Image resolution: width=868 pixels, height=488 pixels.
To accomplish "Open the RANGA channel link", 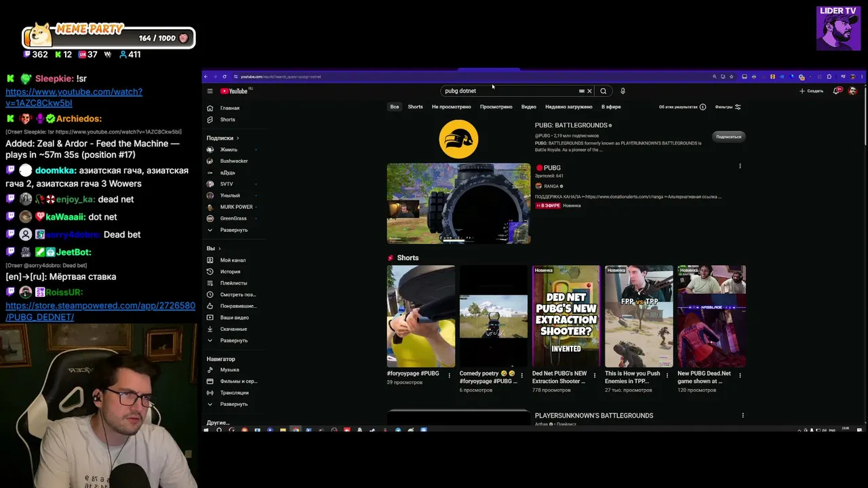I will point(551,186).
